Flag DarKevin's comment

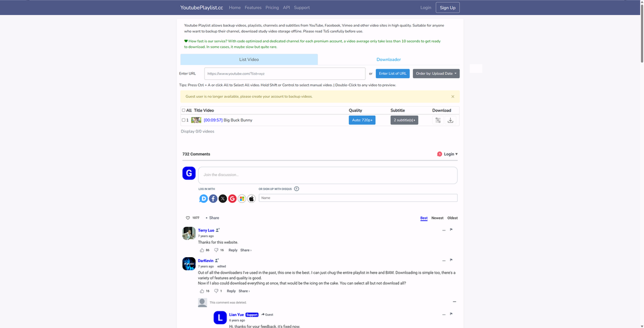point(451,260)
